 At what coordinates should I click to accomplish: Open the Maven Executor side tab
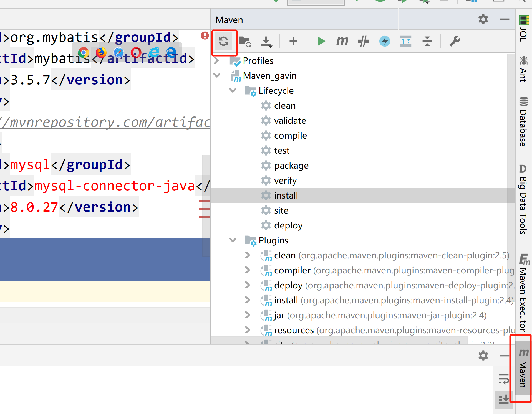click(523, 292)
